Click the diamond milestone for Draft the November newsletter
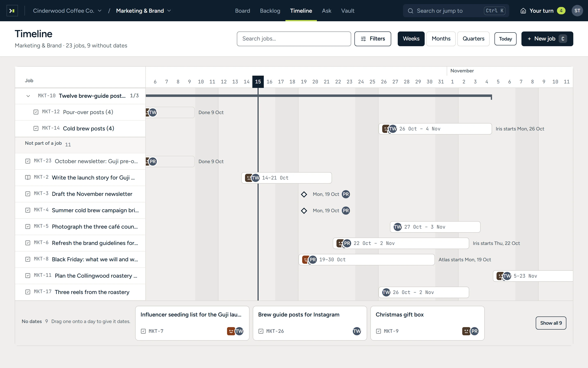 304,194
